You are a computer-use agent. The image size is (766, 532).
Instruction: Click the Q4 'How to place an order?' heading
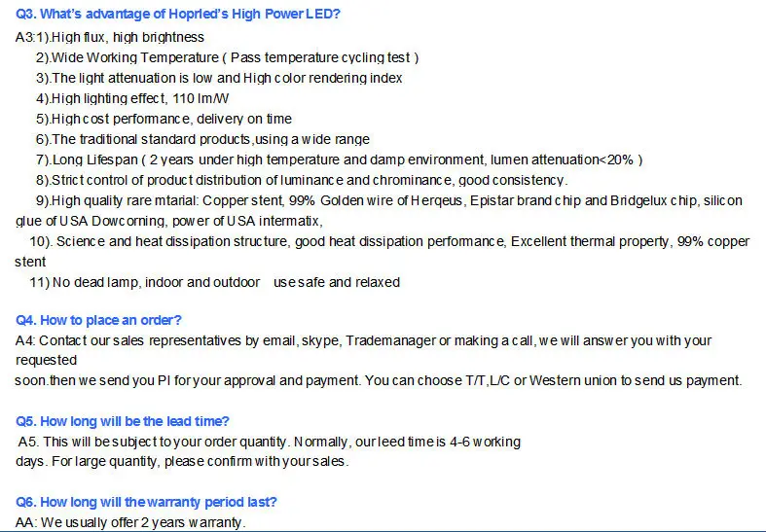coord(99,320)
